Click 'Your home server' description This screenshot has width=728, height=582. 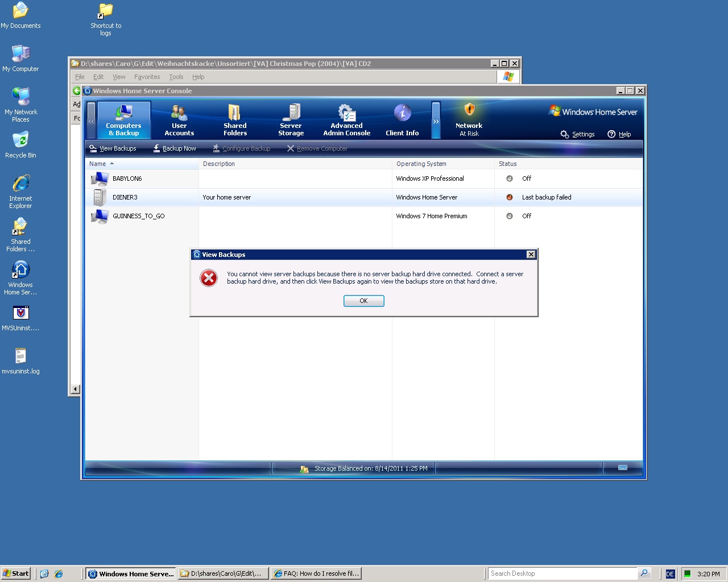pyautogui.click(x=226, y=197)
